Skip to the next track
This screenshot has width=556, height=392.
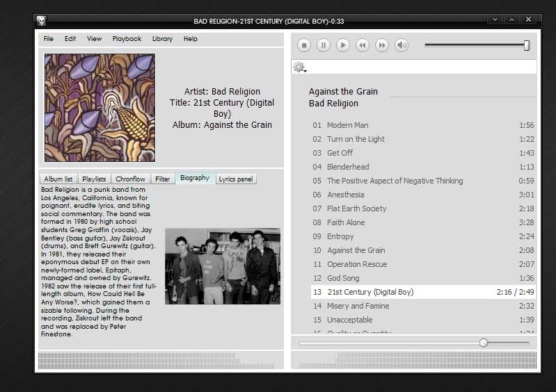coord(382,45)
